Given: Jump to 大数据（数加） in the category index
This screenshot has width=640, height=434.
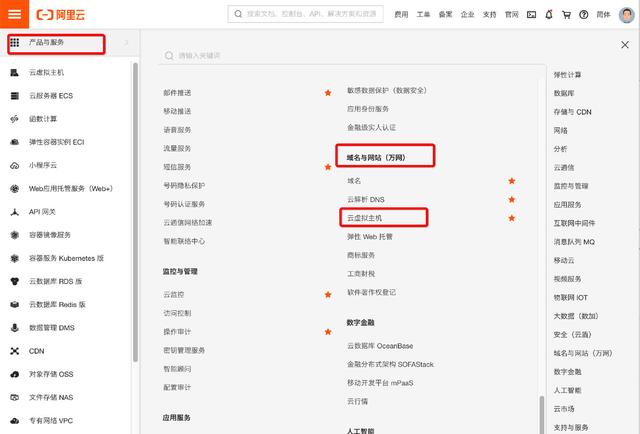Looking at the screenshot, I should 576,316.
